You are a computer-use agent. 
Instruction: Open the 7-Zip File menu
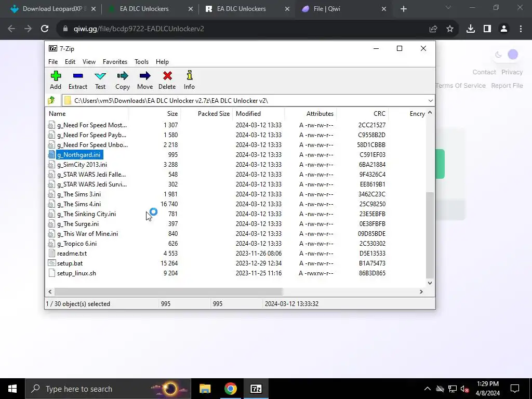(53, 62)
